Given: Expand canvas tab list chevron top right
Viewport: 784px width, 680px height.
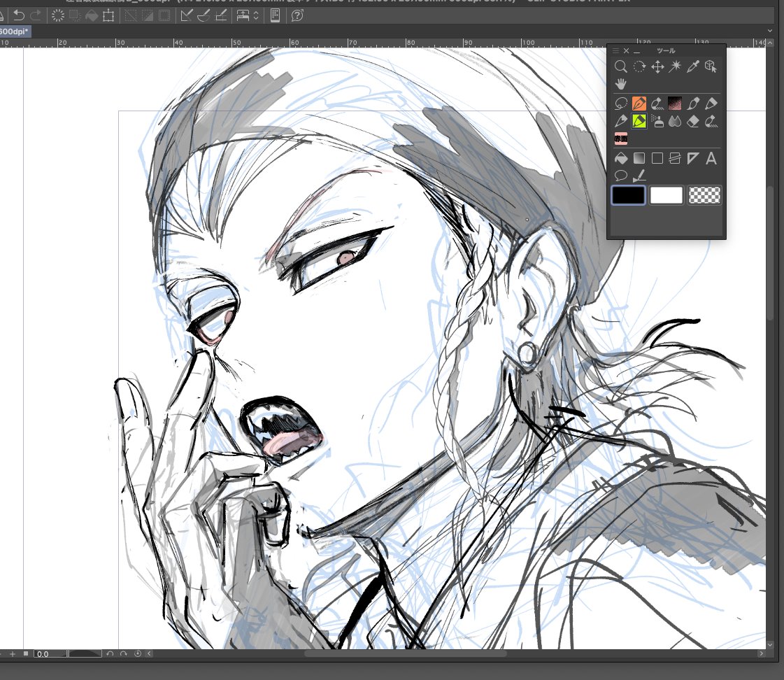Looking at the screenshot, I should pos(770,31).
